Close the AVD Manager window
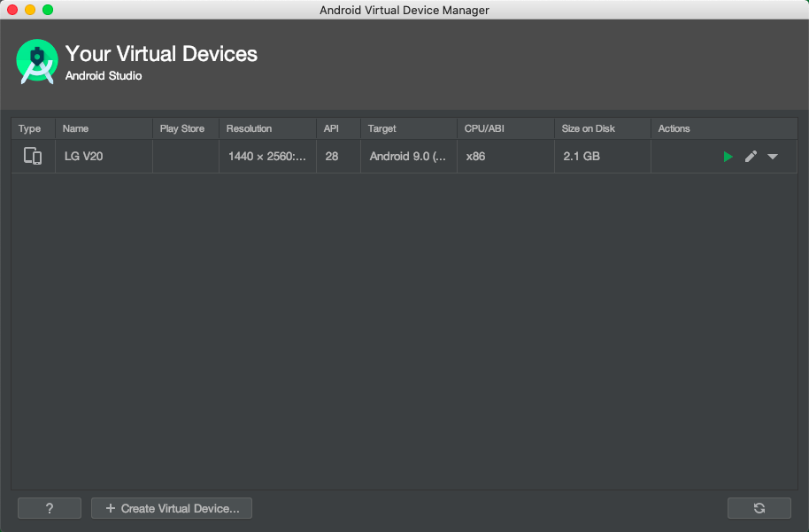809x532 pixels. coord(12,10)
